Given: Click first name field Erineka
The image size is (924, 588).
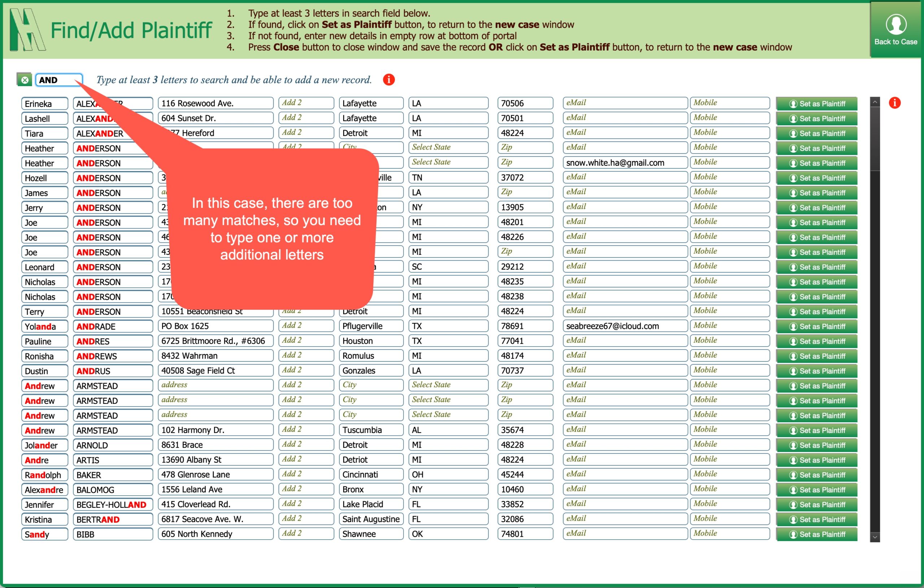Looking at the screenshot, I should tap(44, 104).
